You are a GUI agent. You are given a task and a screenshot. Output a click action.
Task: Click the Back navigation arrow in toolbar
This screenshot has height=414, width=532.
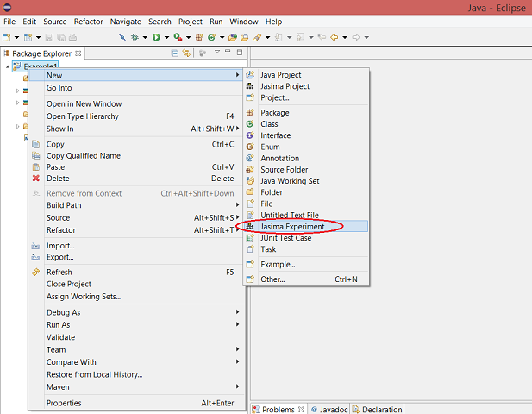click(x=334, y=37)
